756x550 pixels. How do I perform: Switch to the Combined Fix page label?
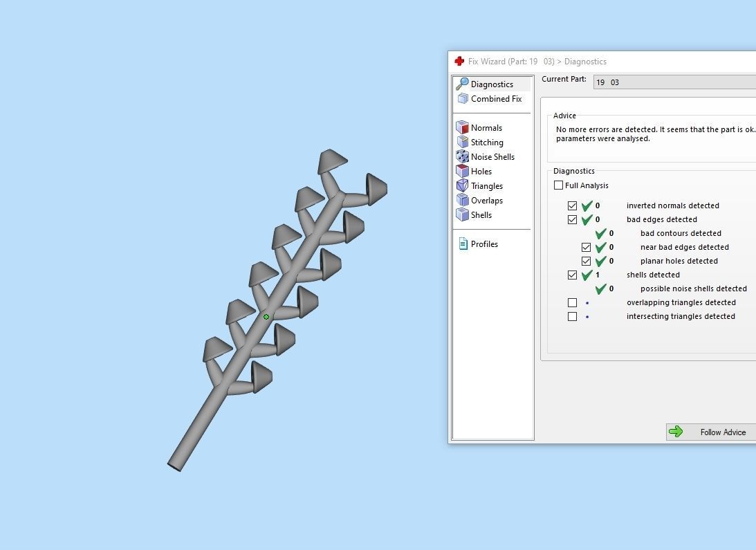tap(496, 98)
